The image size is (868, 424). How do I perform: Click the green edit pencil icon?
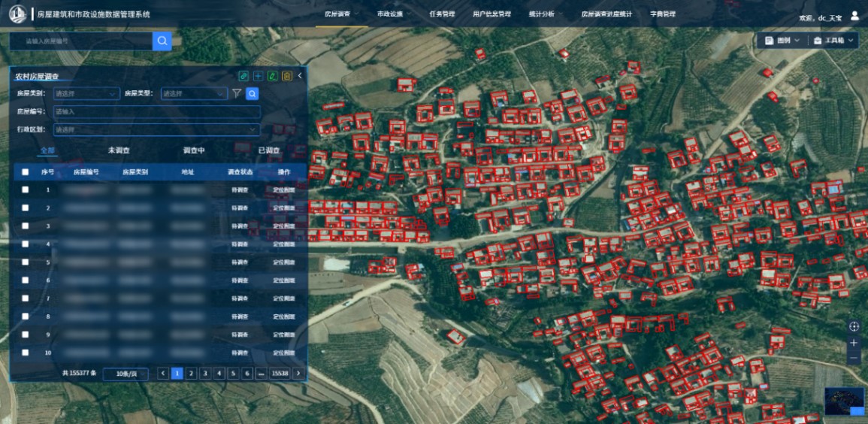272,76
